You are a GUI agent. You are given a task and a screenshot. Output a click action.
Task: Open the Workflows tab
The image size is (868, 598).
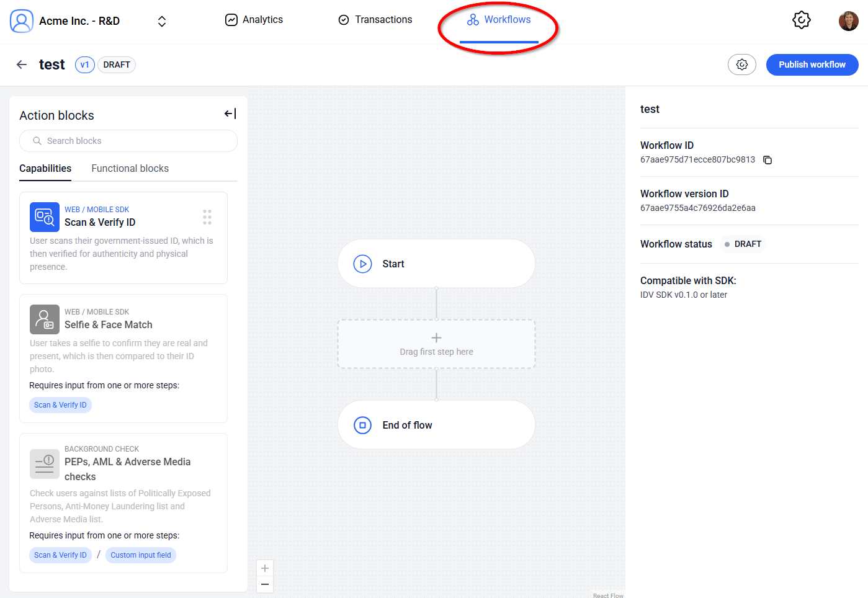(x=499, y=19)
